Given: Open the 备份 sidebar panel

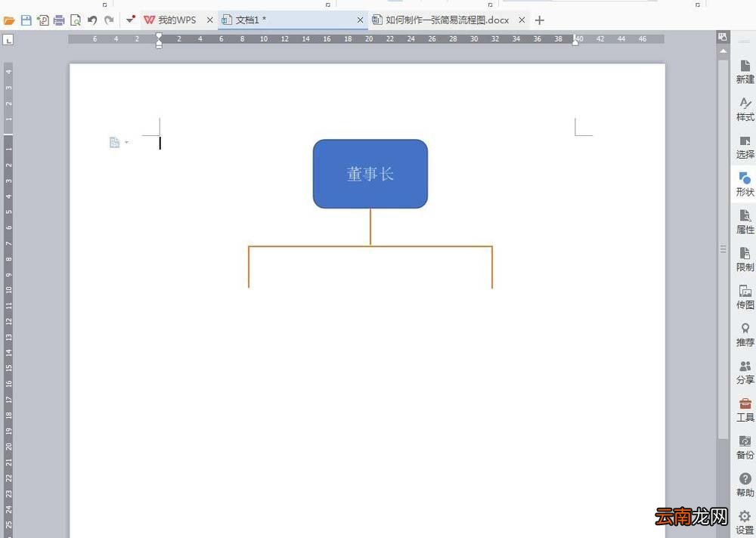Looking at the screenshot, I should 745,448.
